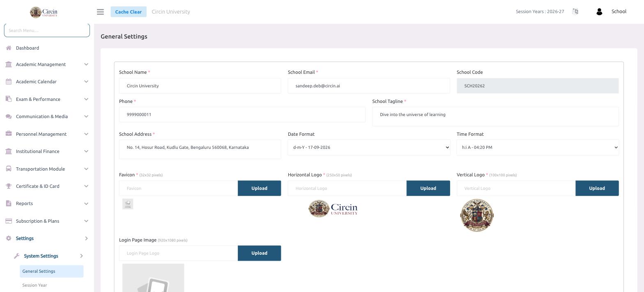Click the horizontal logo preview image
This screenshot has width=644, height=292.
[333, 209]
